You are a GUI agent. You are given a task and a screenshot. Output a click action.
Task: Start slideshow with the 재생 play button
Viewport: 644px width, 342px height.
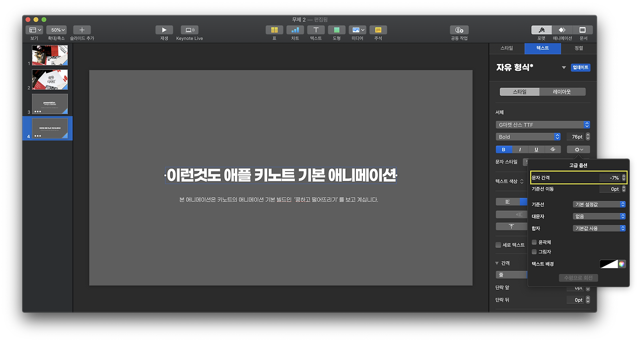(164, 30)
